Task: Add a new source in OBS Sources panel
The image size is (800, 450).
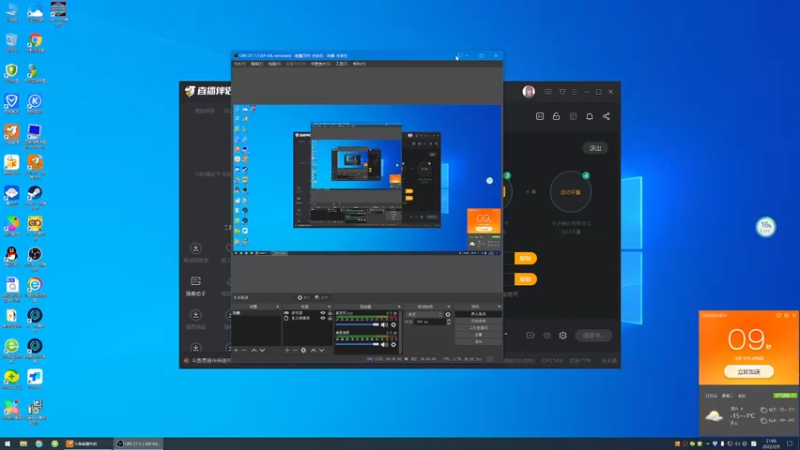Action: pyautogui.click(x=287, y=351)
